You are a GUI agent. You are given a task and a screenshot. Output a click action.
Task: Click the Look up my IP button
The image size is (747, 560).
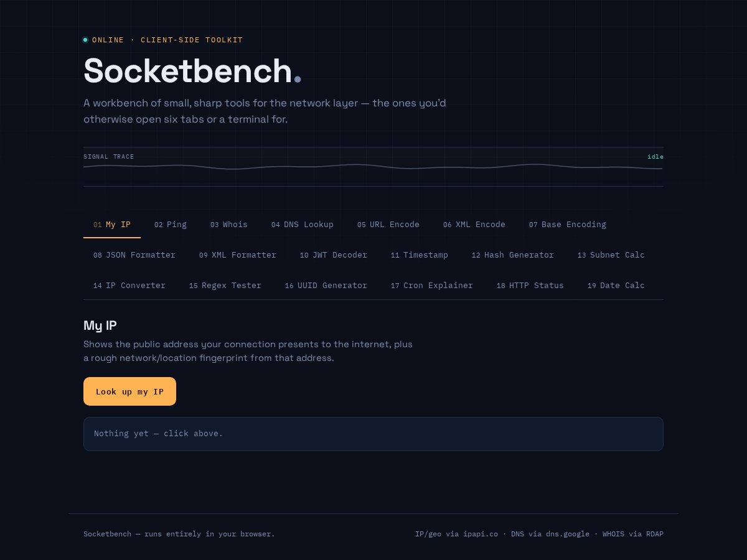[129, 391]
